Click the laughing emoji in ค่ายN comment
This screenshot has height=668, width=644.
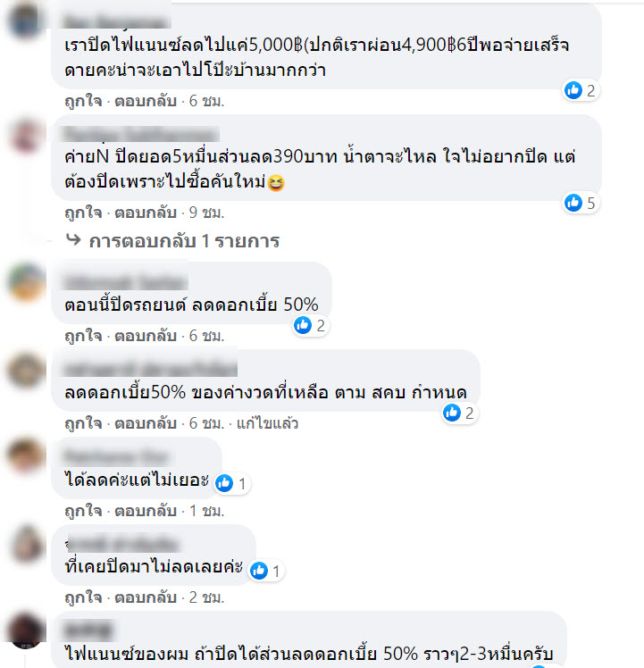(x=276, y=183)
